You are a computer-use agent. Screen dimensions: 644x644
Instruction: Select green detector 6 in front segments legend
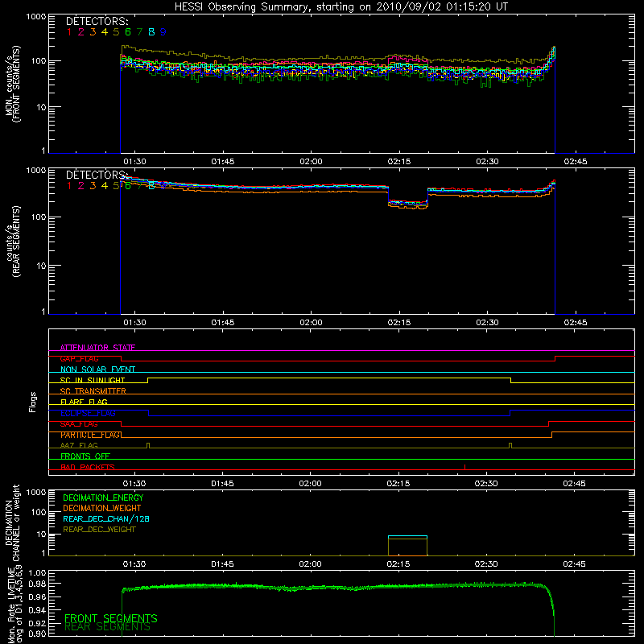click(x=128, y=32)
